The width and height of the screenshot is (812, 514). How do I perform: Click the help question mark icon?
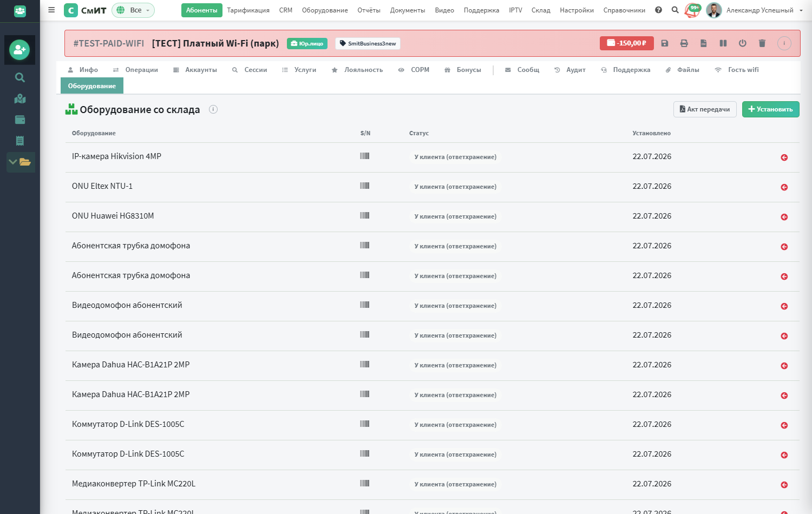point(658,10)
